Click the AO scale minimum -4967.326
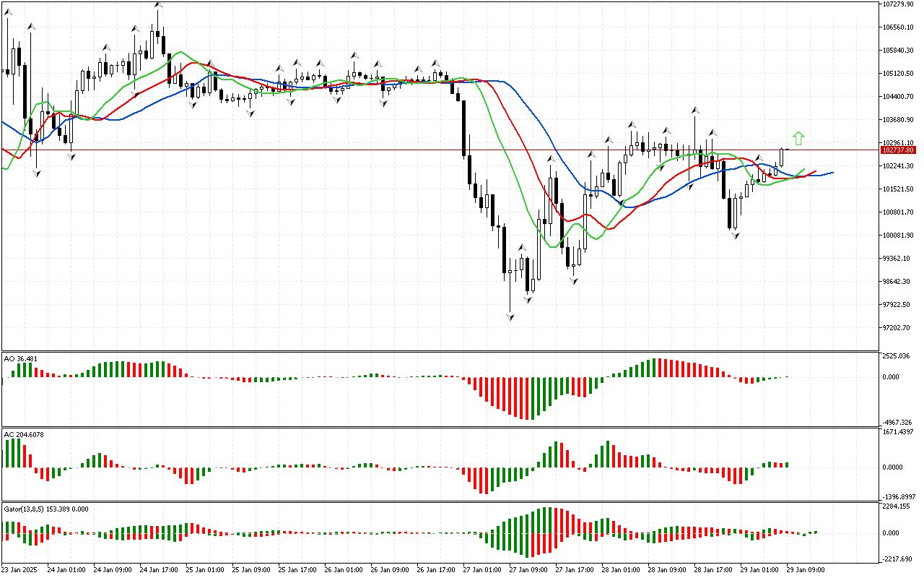 (897, 422)
